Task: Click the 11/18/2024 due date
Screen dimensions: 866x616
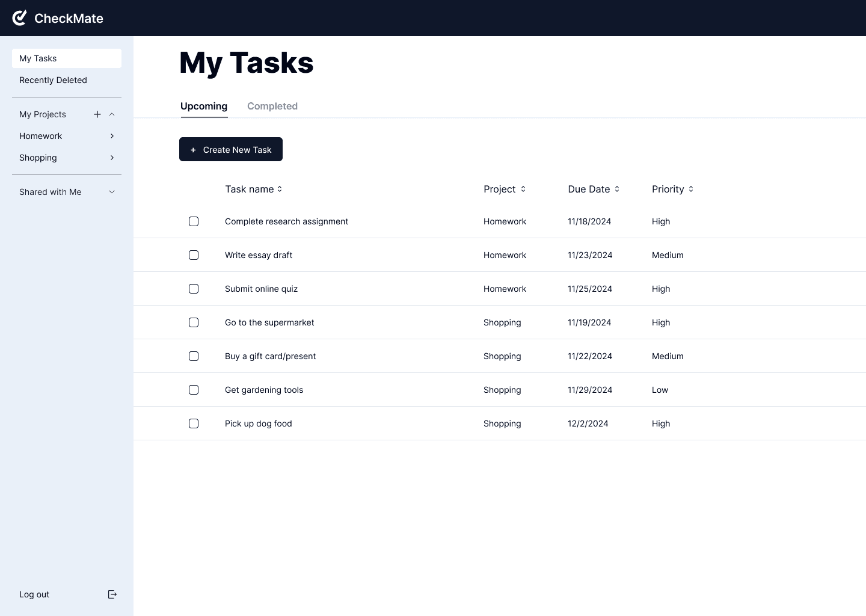Action: (x=589, y=221)
